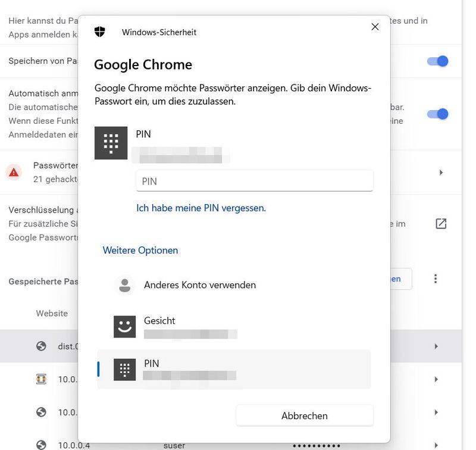Expand arrow for the orange-icon 10.0. row
The height and width of the screenshot is (450, 476).
tap(436, 379)
